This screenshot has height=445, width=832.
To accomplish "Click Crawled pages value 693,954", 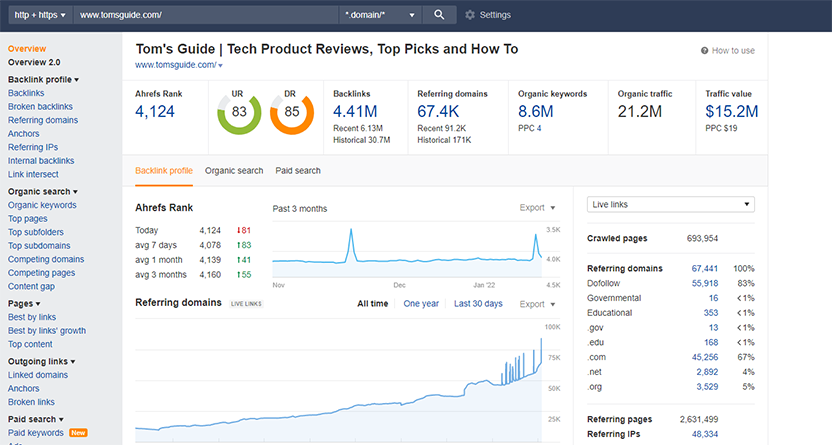I will [x=702, y=239].
